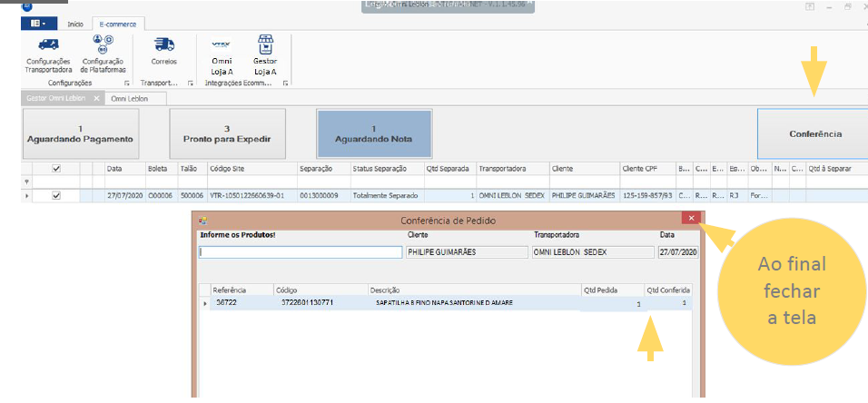Expand the Integrações Ecommerce group launcher
The image size is (868, 403).
coord(285,83)
